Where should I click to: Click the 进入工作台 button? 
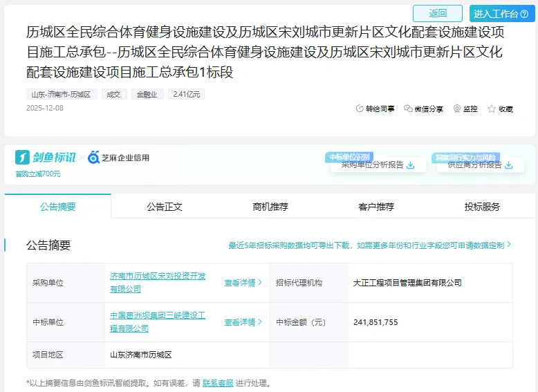click(501, 14)
